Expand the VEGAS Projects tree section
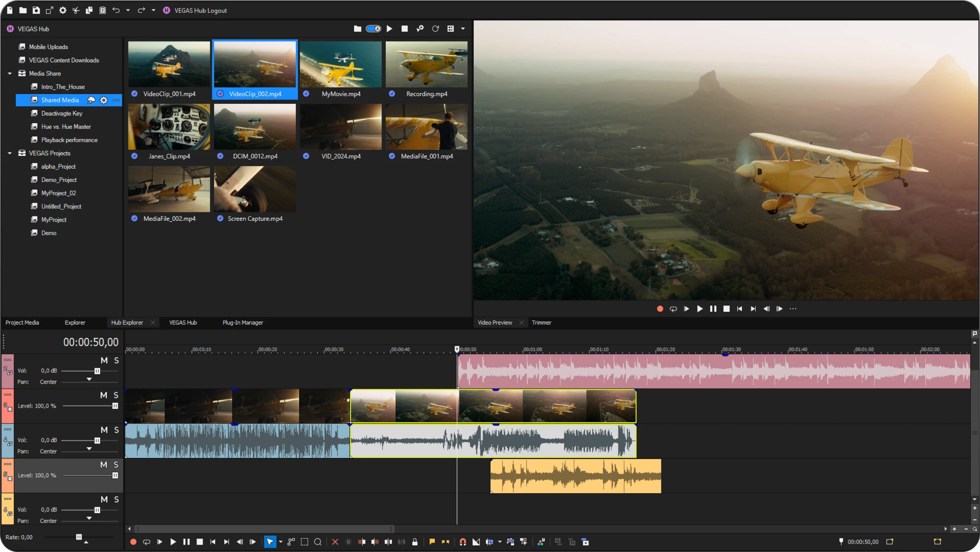The width and height of the screenshot is (980, 552). [9, 153]
